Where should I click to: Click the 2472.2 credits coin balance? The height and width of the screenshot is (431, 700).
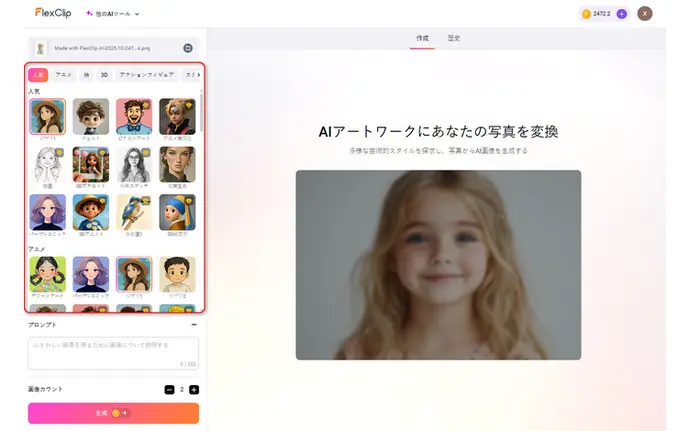point(597,14)
